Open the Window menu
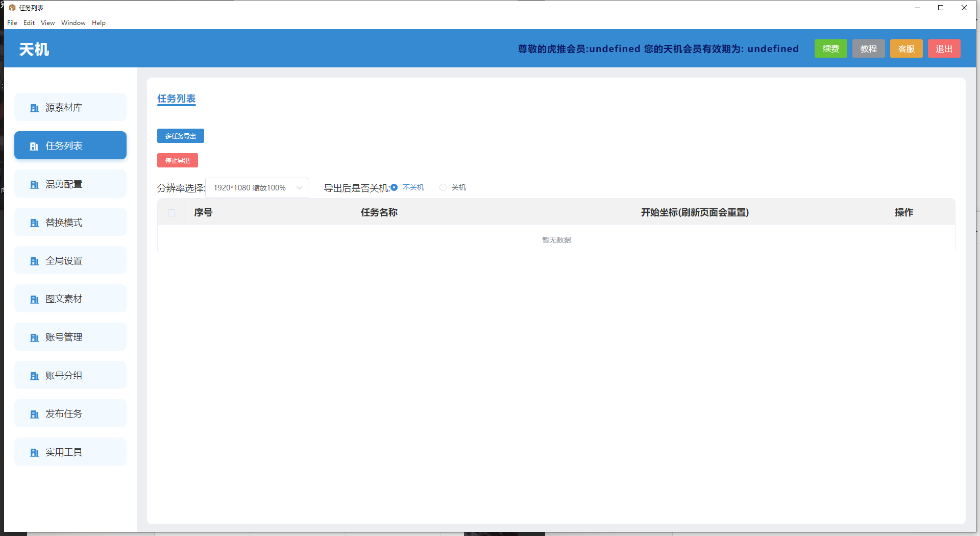Screen dimensions: 980x536 (x=73, y=22)
